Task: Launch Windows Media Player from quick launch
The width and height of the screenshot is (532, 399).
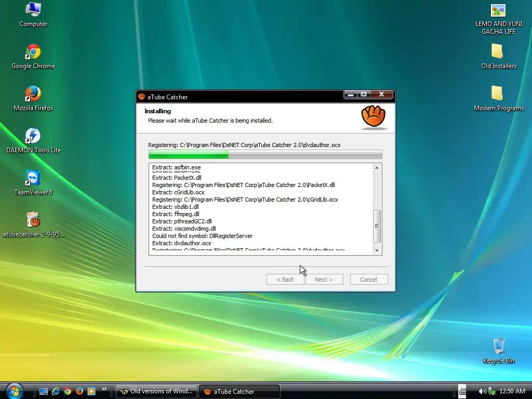Action: (91, 391)
